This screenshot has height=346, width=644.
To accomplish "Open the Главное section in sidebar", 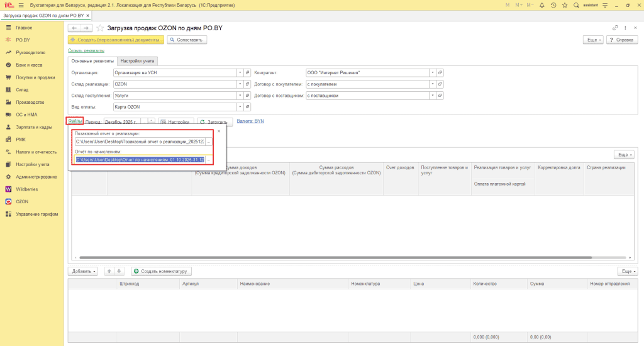I will point(24,28).
